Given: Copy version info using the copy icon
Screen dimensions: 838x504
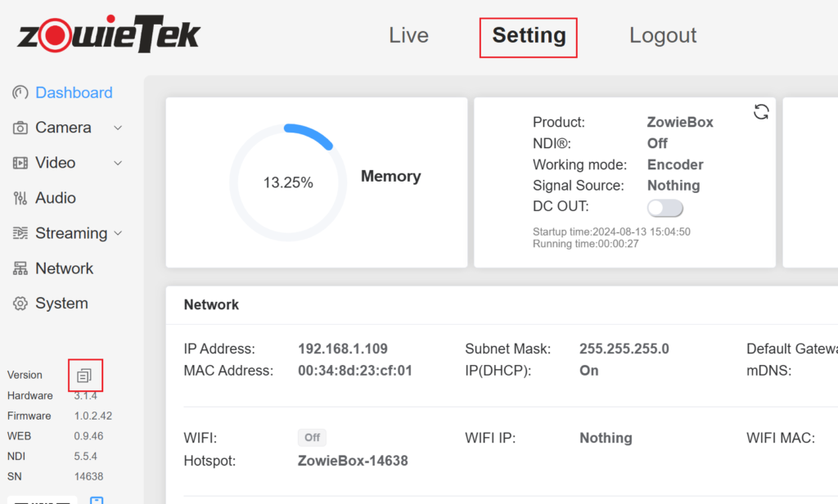Looking at the screenshot, I should pos(84,376).
